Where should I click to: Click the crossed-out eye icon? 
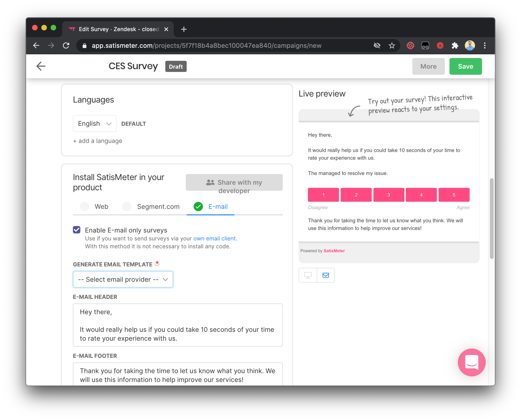click(x=377, y=45)
